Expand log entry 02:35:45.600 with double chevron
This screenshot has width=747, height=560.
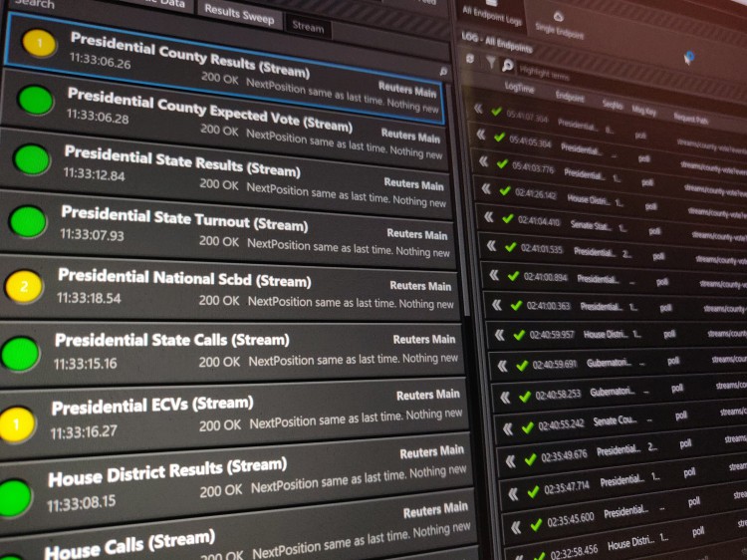pyautogui.click(x=516, y=527)
